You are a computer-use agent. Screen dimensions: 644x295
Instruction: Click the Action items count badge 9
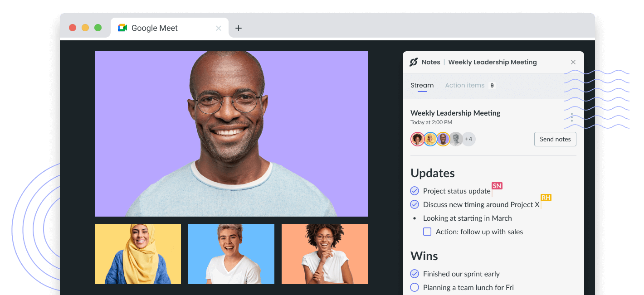click(x=492, y=85)
